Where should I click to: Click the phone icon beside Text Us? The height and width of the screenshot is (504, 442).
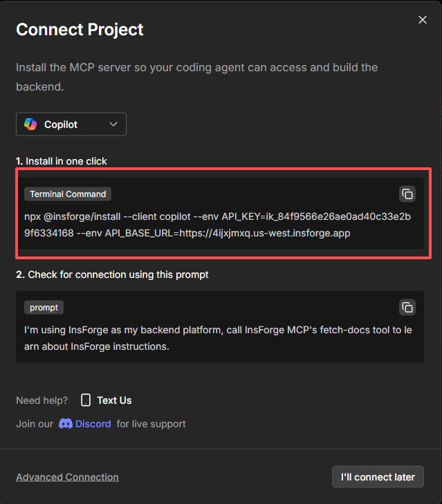pos(86,400)
